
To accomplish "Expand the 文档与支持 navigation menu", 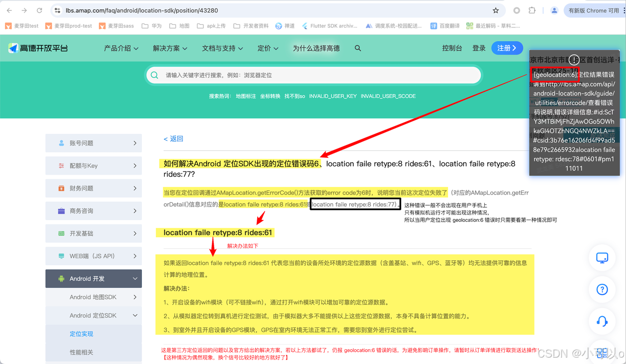I will 223,48.
